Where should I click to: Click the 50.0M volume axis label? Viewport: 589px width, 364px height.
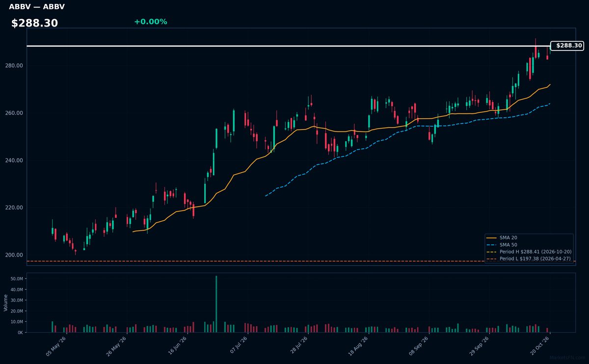tap(16, 279)
